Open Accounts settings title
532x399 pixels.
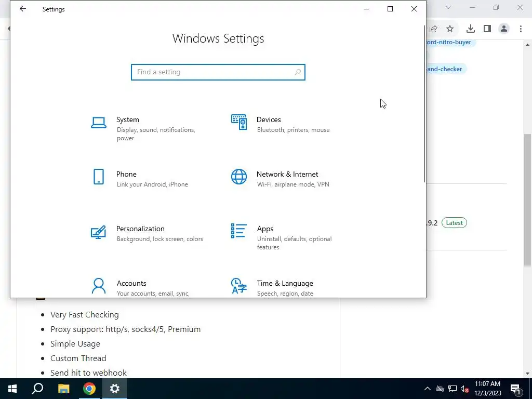[x=131, y=283]
